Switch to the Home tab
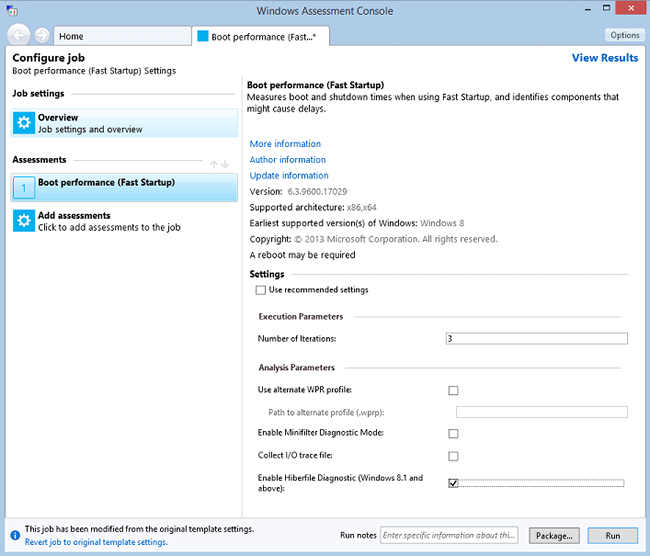650x556 pixels. coord(120,36)
